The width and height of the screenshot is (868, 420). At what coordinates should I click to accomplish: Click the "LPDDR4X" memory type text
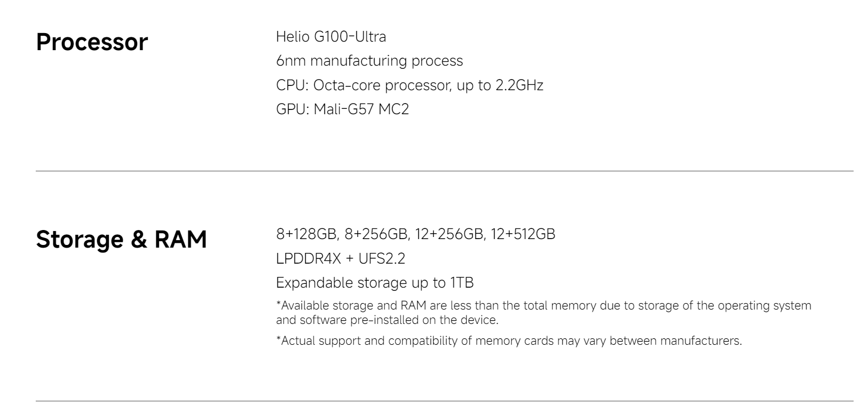[x=308, y=259]
